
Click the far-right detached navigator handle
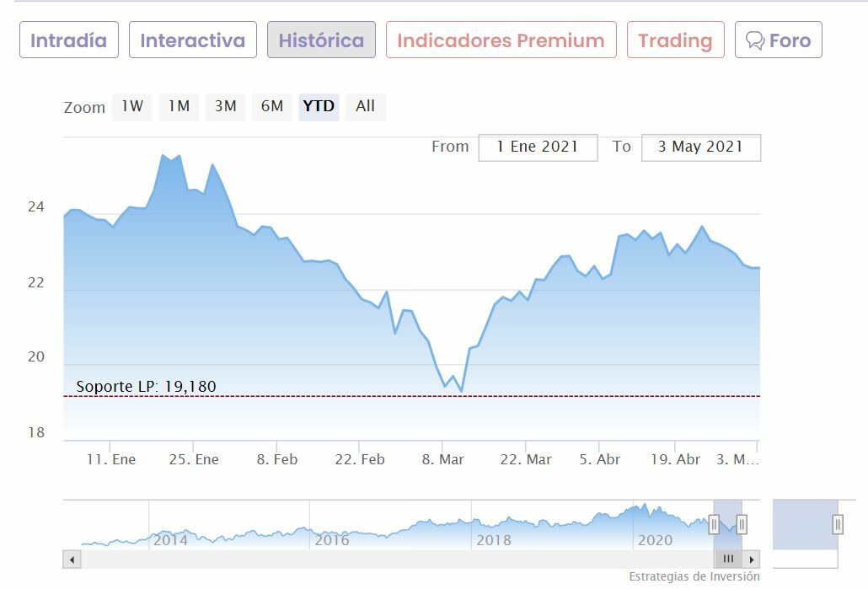[838, 525]
